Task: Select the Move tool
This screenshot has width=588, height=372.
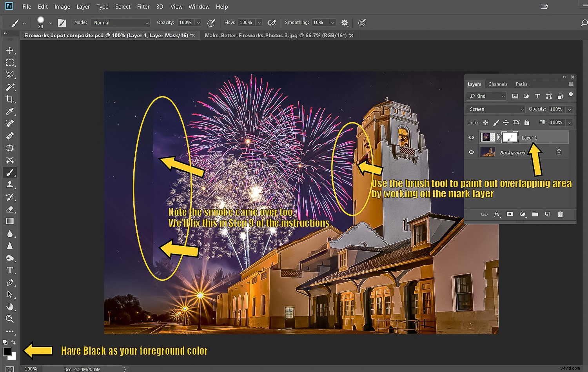Action: (x=10, y=50)
